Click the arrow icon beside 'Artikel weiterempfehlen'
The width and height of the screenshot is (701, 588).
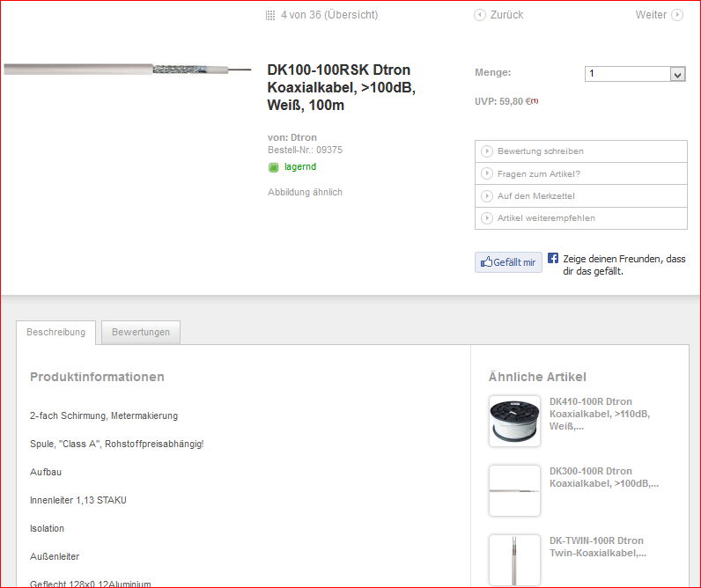point(487,217)
